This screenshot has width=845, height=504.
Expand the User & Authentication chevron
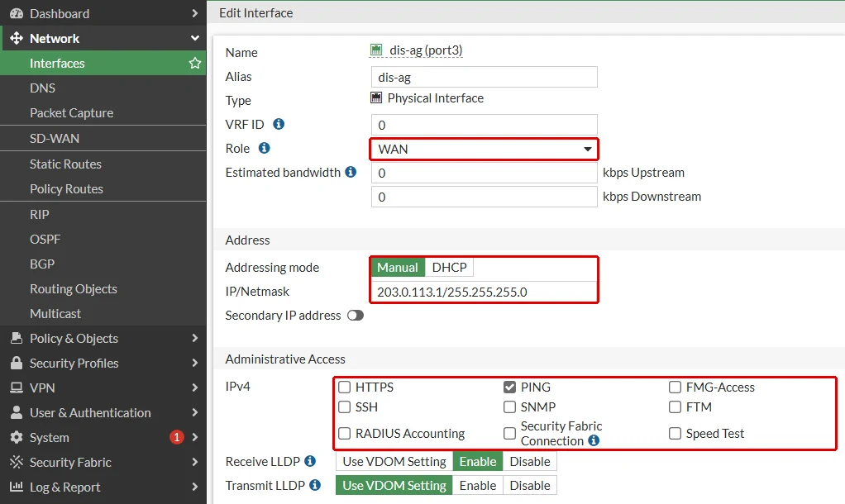point(195,412)
